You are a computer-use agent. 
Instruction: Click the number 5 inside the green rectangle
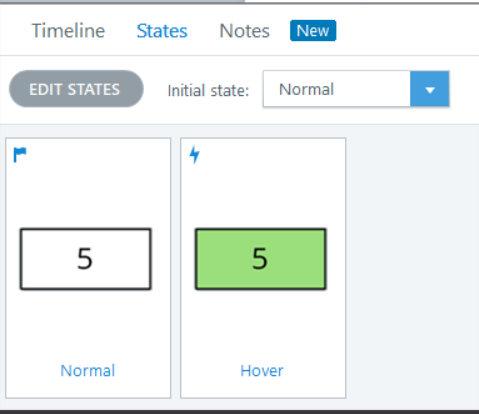click(260, 259)
